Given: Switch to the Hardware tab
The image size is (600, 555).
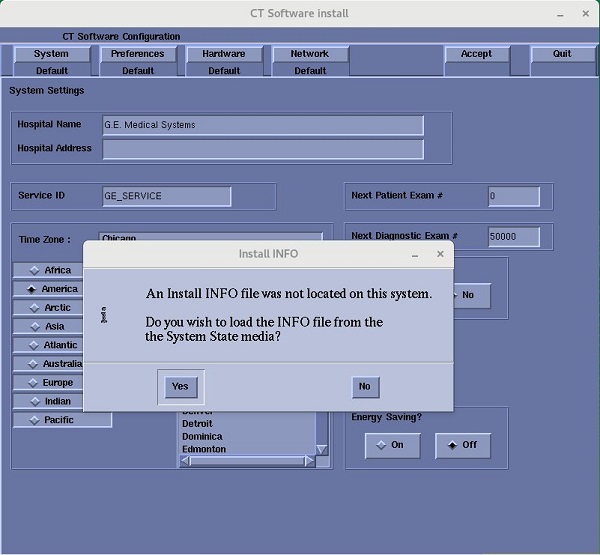Looking at the screenshot, I should coord(223,54).
